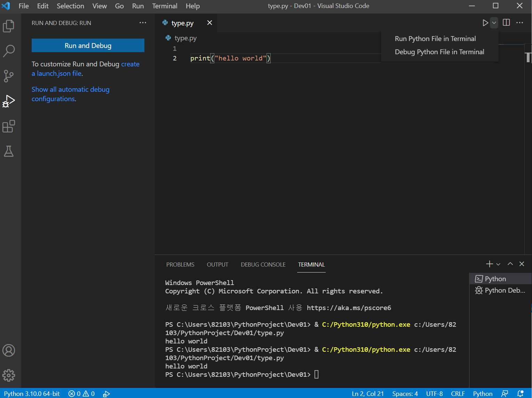Open the View menu
This screenshot has width=532, height=398.
[x=100, y=6]
